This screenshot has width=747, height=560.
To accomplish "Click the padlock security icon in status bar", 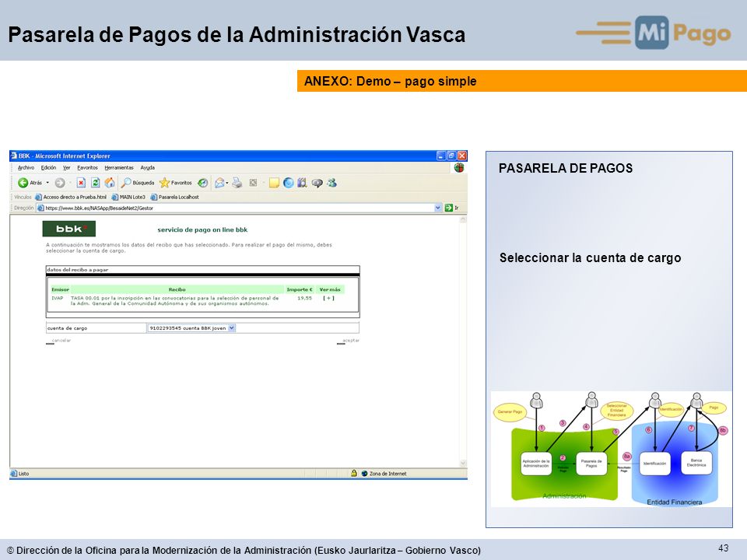I will [x=354, y=473].
